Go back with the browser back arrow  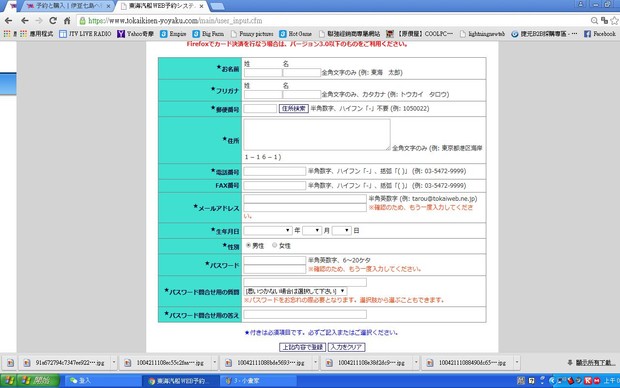tap(25, 21)
